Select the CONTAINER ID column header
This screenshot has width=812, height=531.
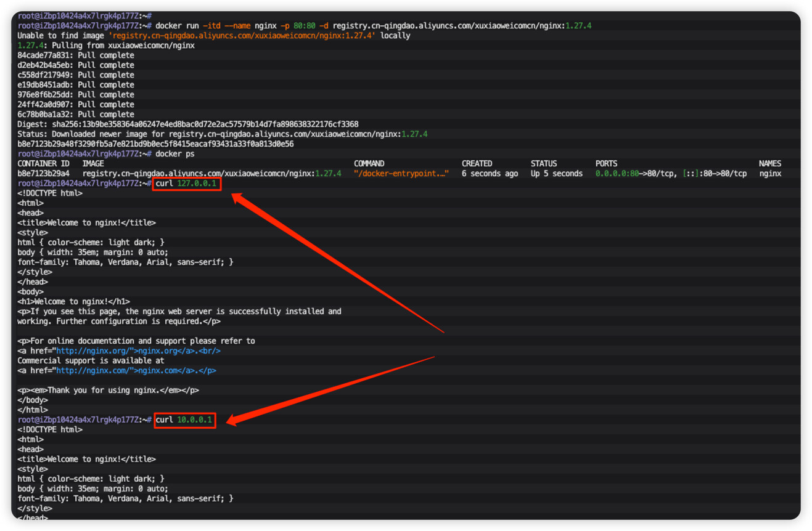(43, 164)
